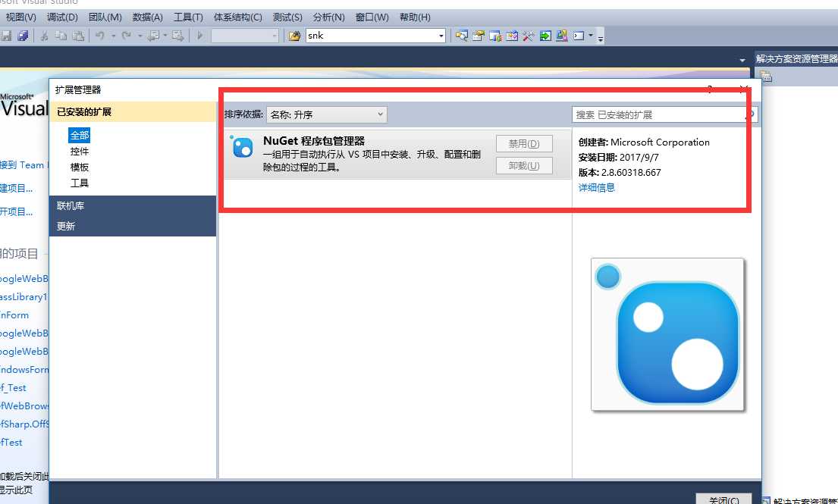Viewport: 838px width, 504px height.
Task: Open the 窗口(W) menu
Action: pos(372,17)
